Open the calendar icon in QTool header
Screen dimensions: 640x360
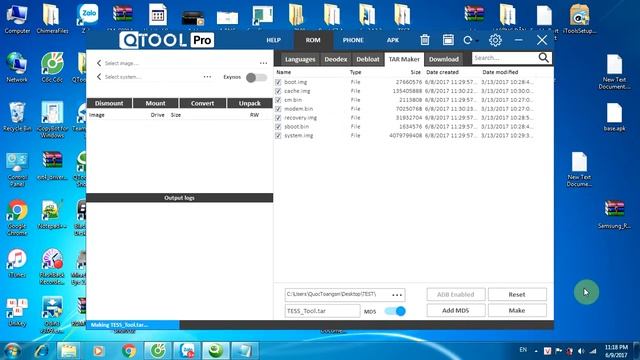tap(448, 40)
